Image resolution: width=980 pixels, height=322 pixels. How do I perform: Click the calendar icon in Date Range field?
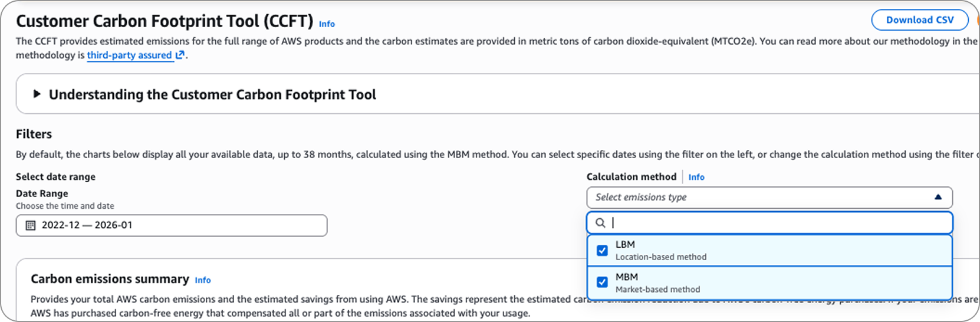[x=31, y=225]
